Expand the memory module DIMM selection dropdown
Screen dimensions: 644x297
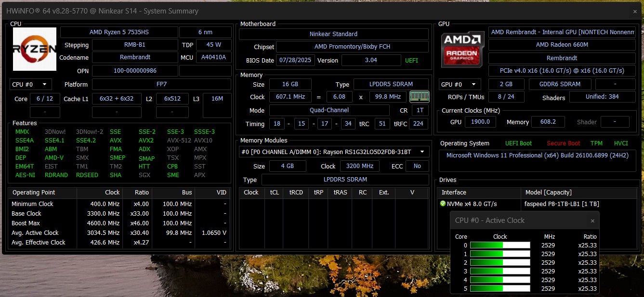(335, 152)
